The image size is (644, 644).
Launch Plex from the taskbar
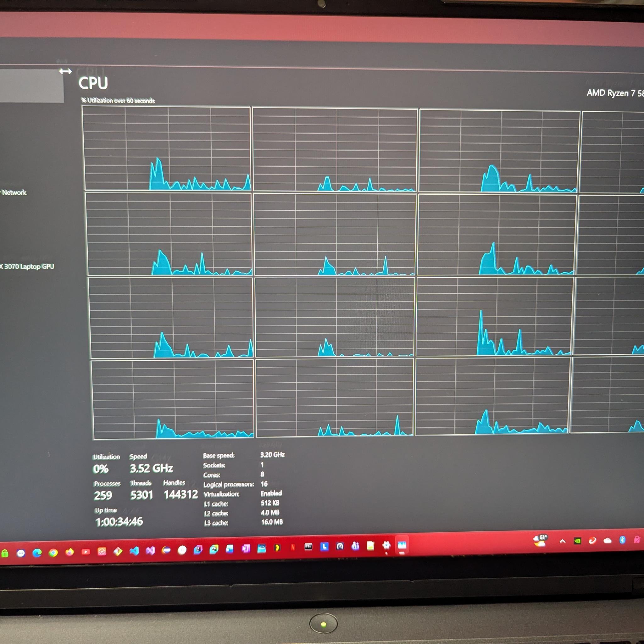pos(277,547)
